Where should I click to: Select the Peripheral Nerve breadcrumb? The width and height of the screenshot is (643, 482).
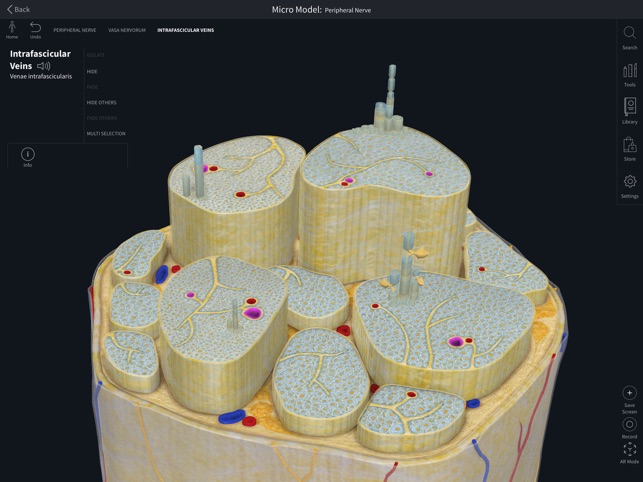click(75, 30)
